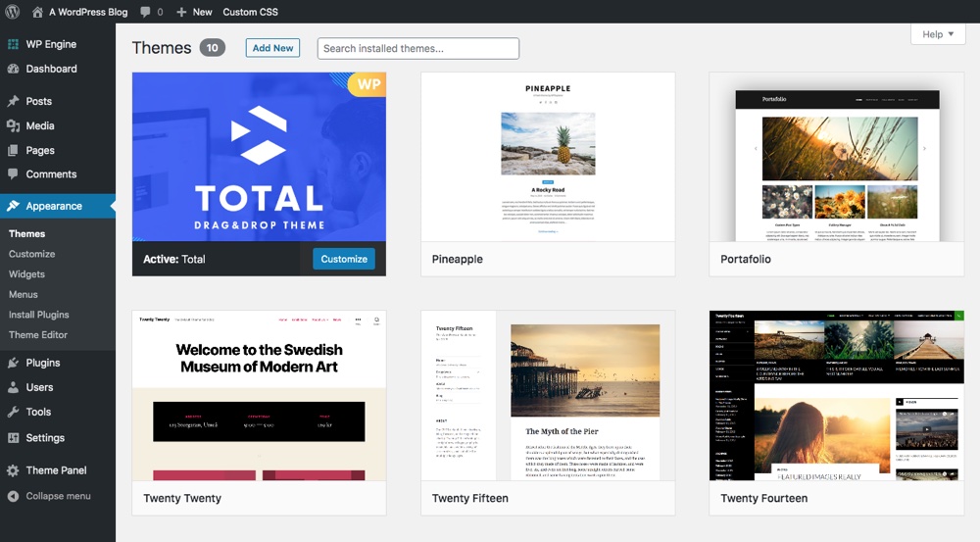Click Customize button on Total theme
980x542 pixels.
point(344,259)
